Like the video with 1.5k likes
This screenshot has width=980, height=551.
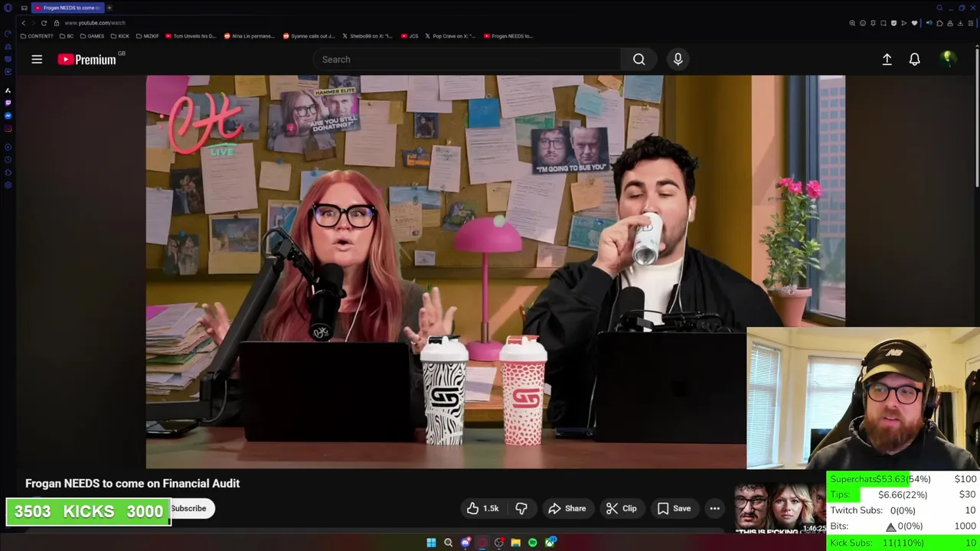pos(482,508)
